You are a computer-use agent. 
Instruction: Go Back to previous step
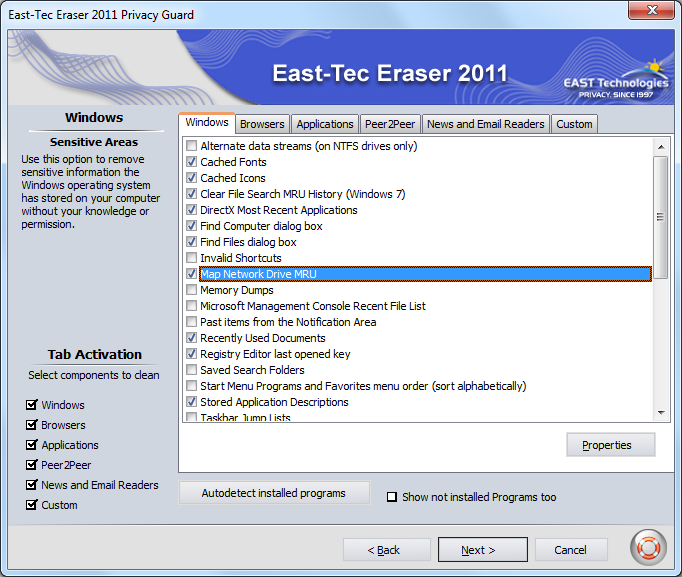pos(387,550)
